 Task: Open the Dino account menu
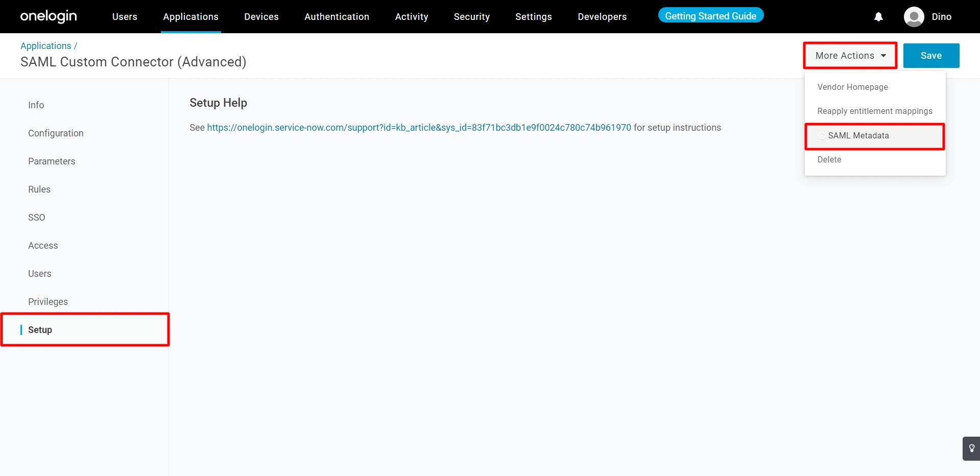pos(941,17)
